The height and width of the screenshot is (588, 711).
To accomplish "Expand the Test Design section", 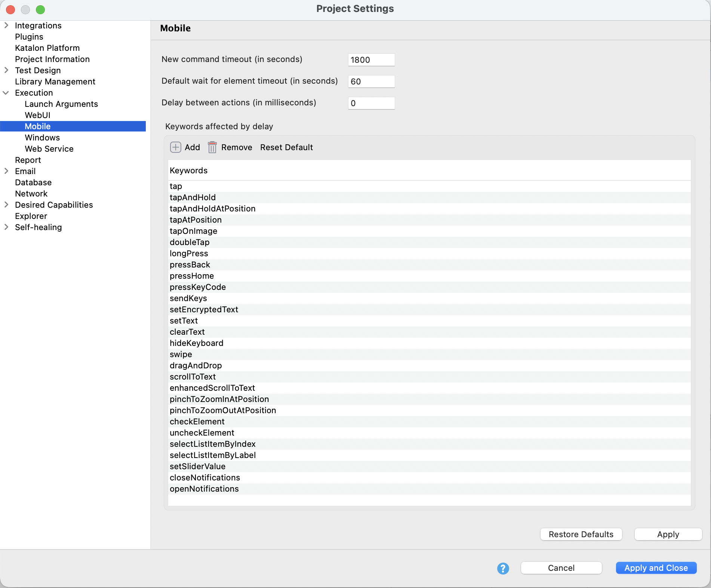I will (6, 70).
